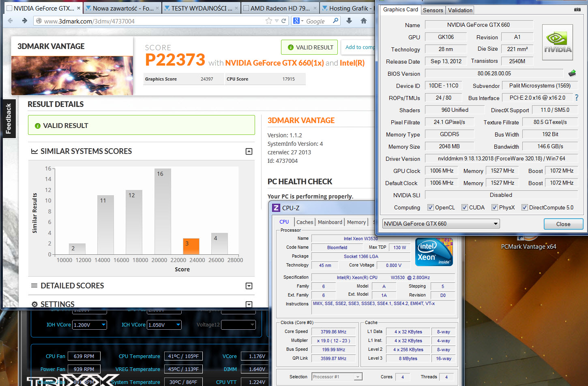
Task: Click the Settings gear icon
Action: [34, 304]
